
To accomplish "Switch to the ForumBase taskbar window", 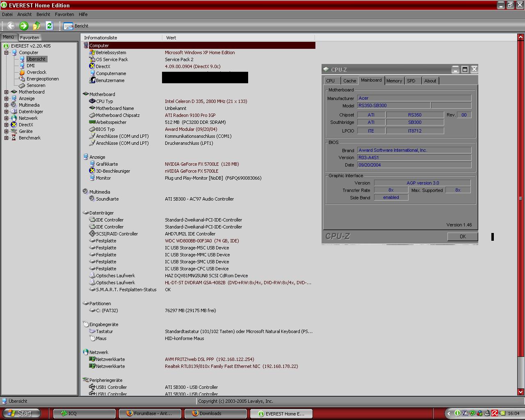I will pyautogui.click(x=150, y=413).
